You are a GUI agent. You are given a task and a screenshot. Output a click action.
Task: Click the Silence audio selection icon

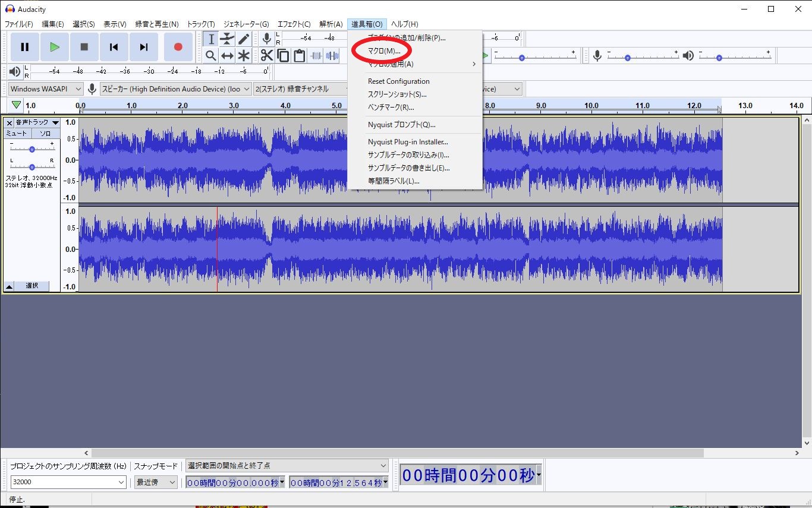tap(332, 56)
